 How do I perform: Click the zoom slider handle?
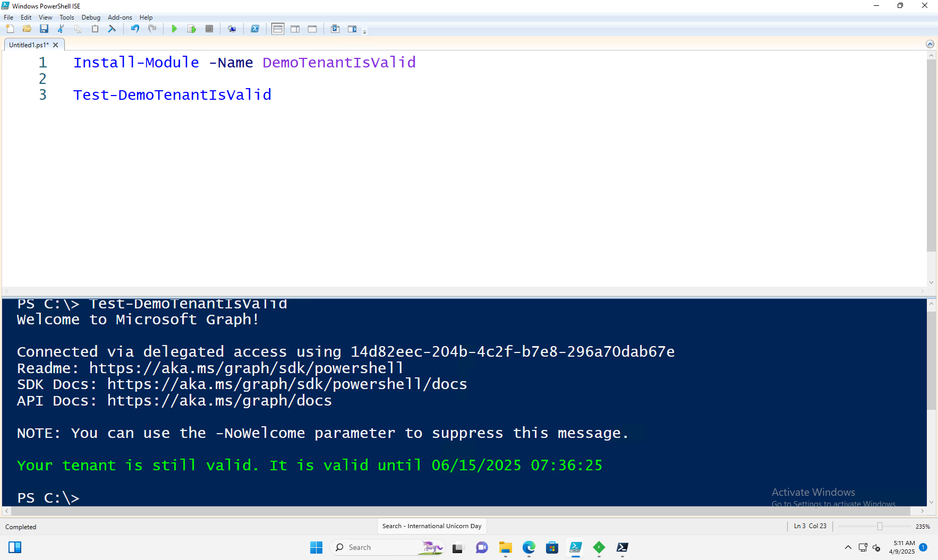(880, 526)
